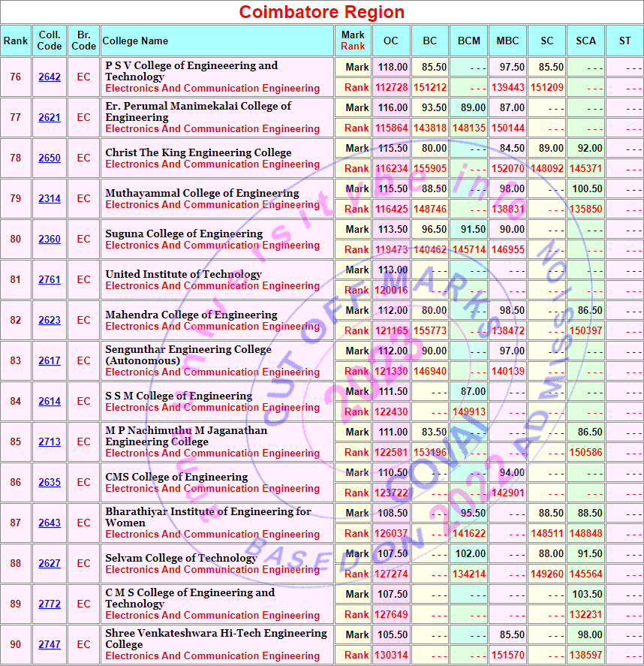This screenshot has width=644, height=666.
Task: Open college code 2314 link
Action: coord(50,199)
